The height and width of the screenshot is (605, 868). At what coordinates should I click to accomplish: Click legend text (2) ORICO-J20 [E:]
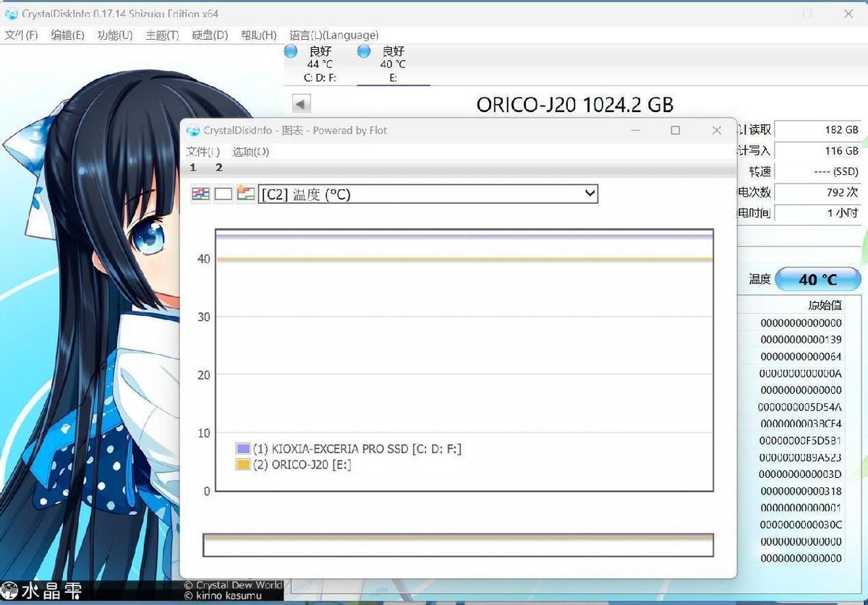[302, 465]
